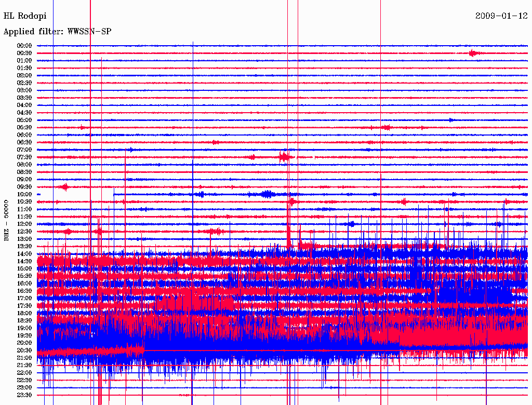This screenshot has height=405, width=532.
Task: Click the 21:00 time label
Action: pos(24,358)
